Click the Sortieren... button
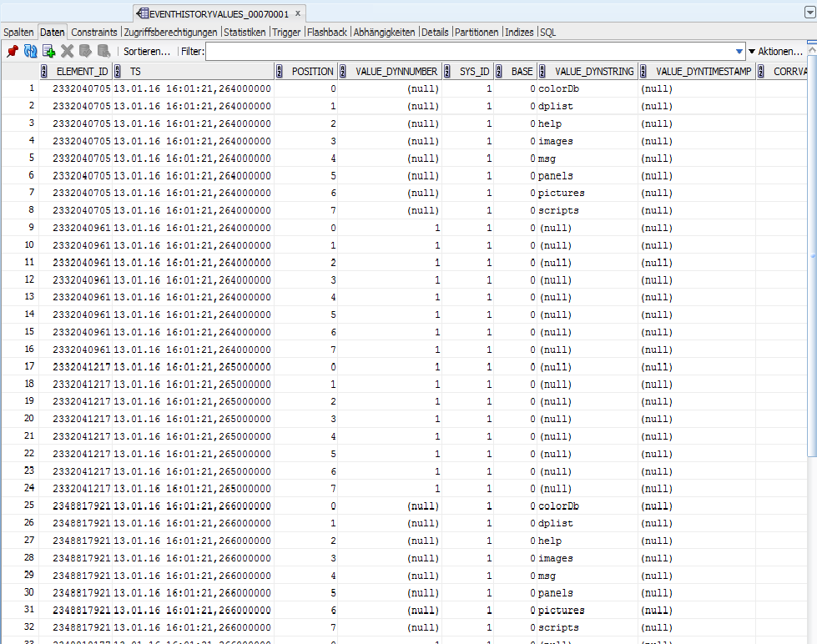The height and width of the screenshot is (644, 817). (147, 52)
